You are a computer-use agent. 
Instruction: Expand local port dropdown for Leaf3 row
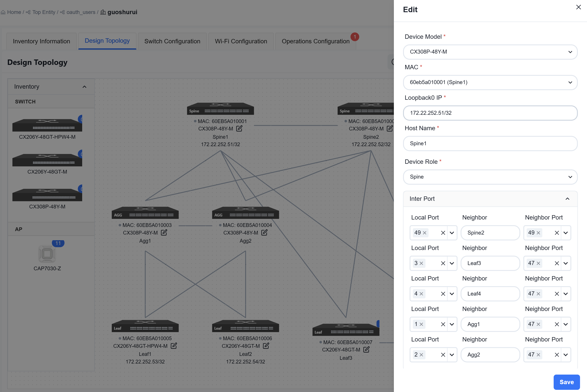pos(452,264)
